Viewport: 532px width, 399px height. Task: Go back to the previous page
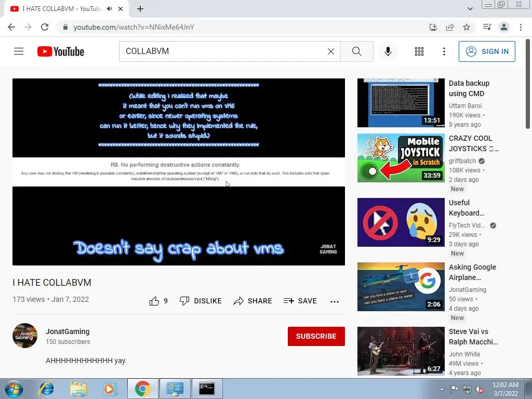click(x=11, y=27)
